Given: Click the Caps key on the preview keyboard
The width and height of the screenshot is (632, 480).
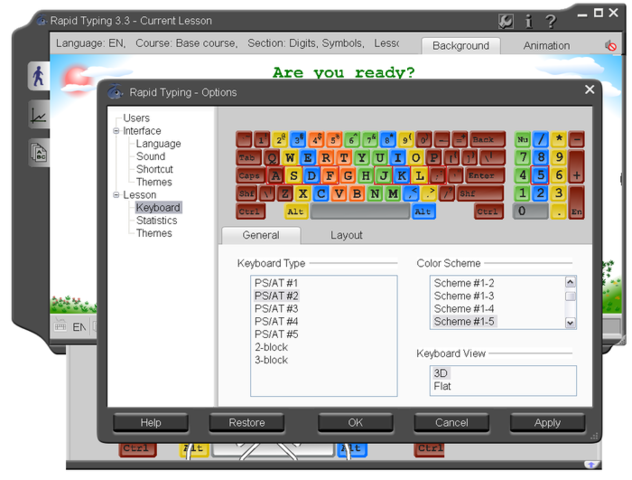Looking at the screenshot, I should click(x=251, y=175).
